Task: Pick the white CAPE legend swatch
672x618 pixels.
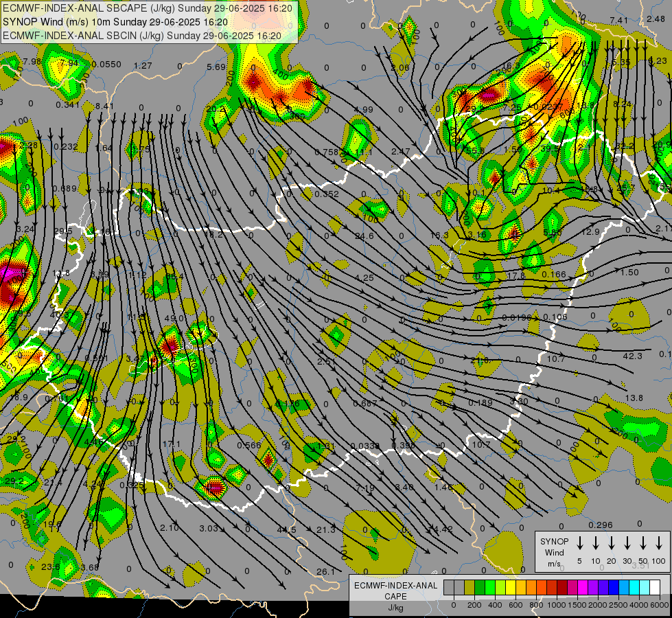Action: [x=654, y=587]
